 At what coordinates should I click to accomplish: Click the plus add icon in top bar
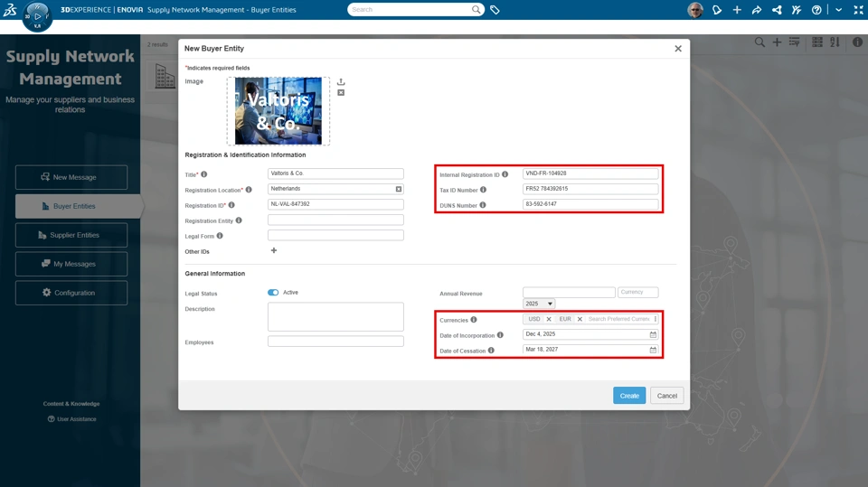(737, 10)
